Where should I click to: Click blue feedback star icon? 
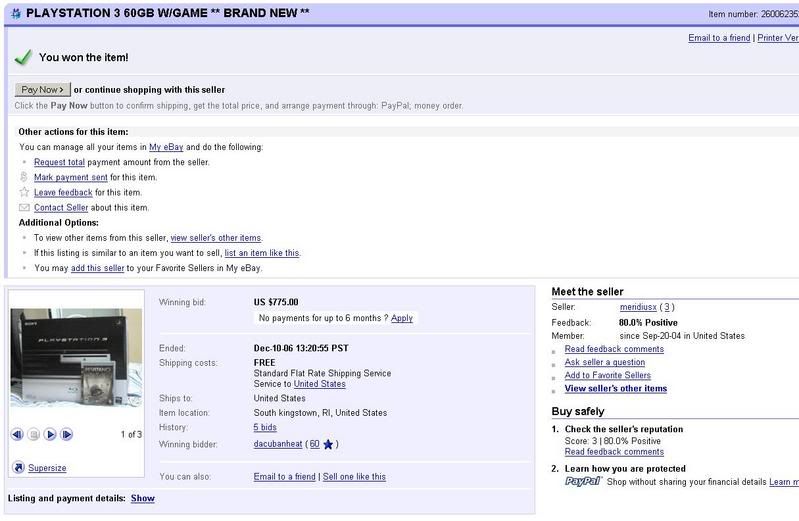tap(328, 445)
